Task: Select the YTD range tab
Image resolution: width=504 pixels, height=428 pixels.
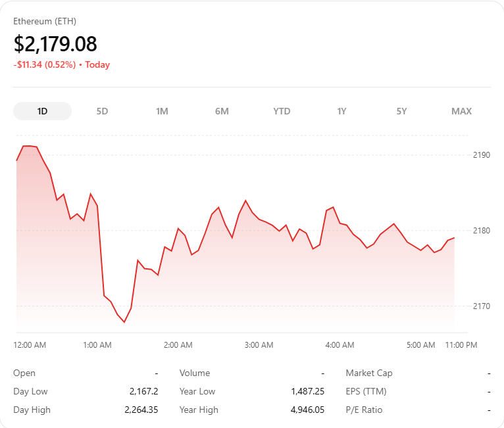Action: (x=282, y=111)
